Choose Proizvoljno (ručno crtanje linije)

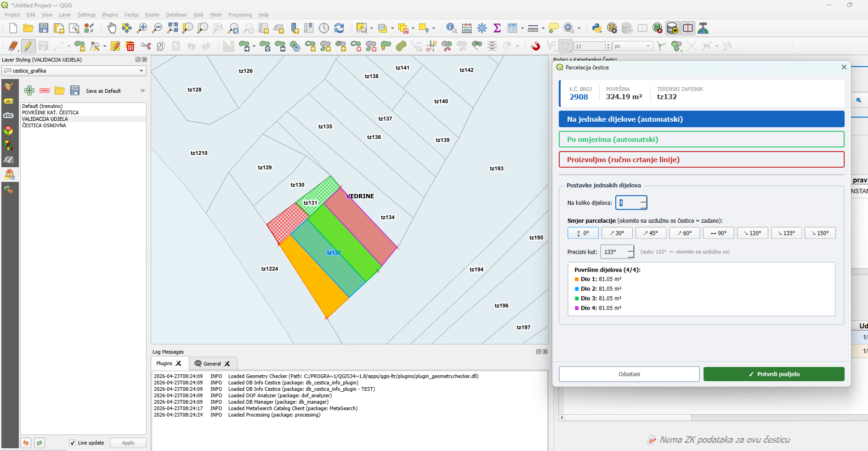point(702,159)
